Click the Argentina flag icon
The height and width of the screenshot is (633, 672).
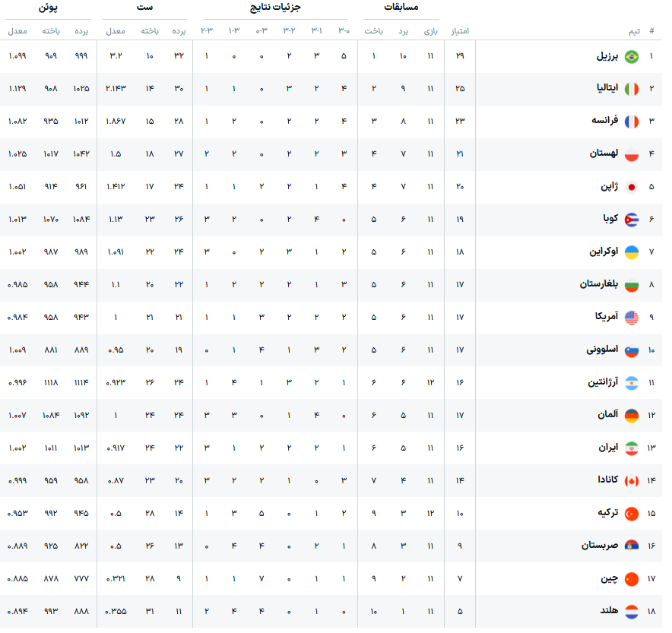[631, 383]
